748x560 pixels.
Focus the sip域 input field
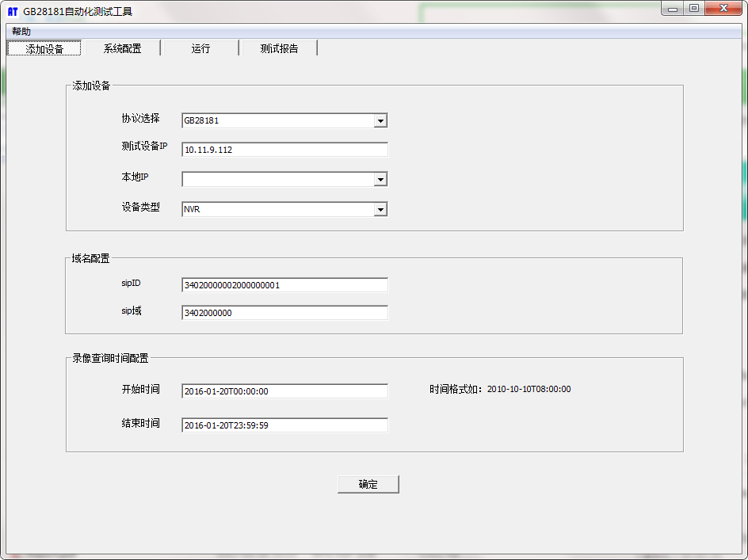[284, 313]
